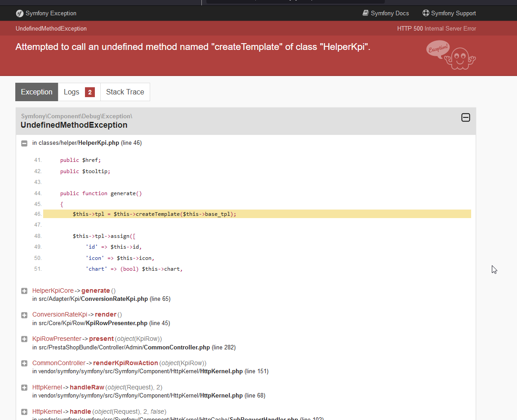Expand the HelperKpiCore generate trace
The image size is (517, 420).
(24, 291)
